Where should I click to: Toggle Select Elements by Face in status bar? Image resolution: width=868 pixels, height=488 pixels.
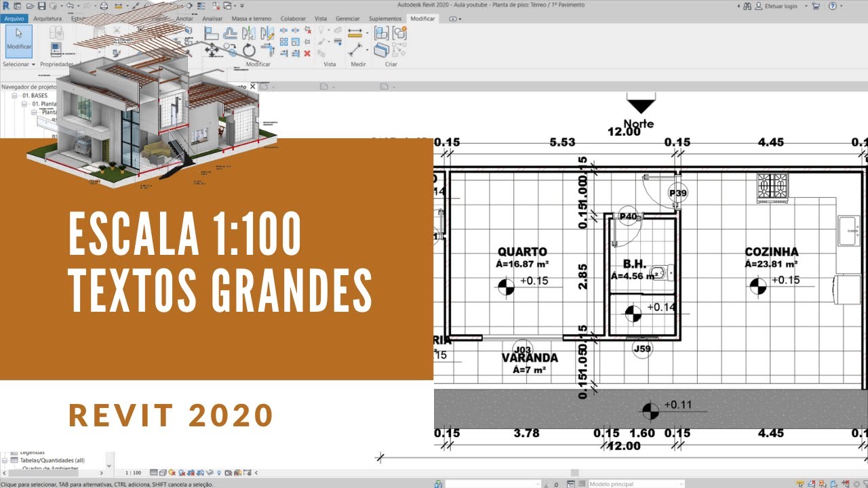(x=833, y=484)
